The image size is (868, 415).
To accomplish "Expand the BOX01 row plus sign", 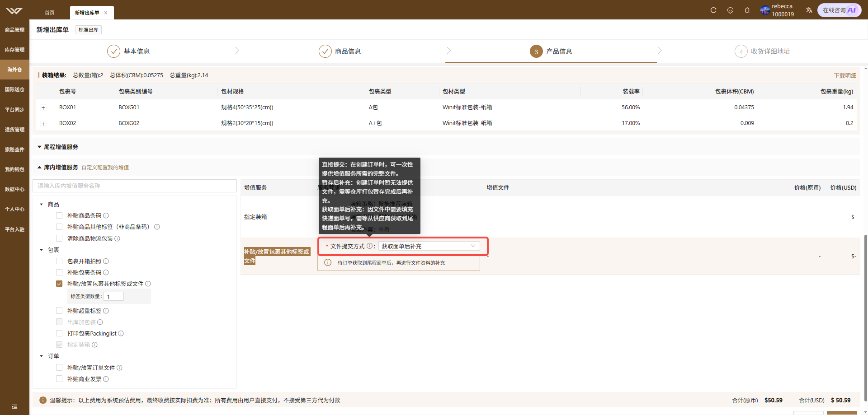I will point(43,107).
